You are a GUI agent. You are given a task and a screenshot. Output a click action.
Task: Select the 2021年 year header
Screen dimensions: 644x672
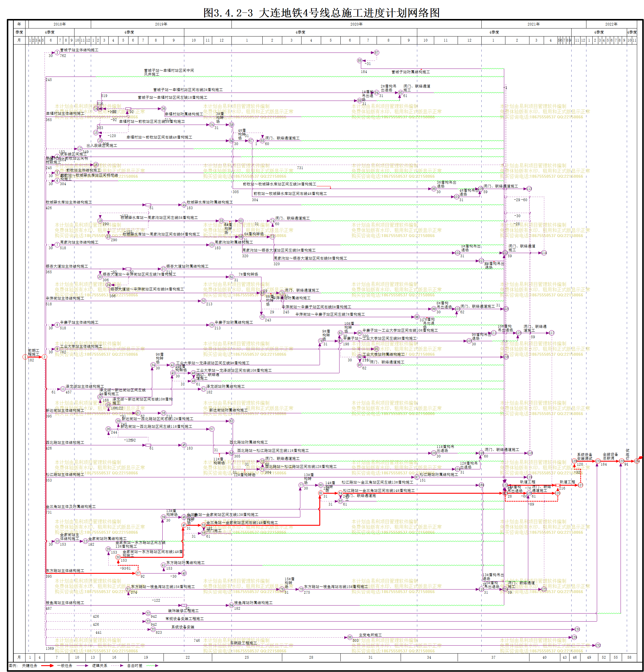tap(534, 24)
